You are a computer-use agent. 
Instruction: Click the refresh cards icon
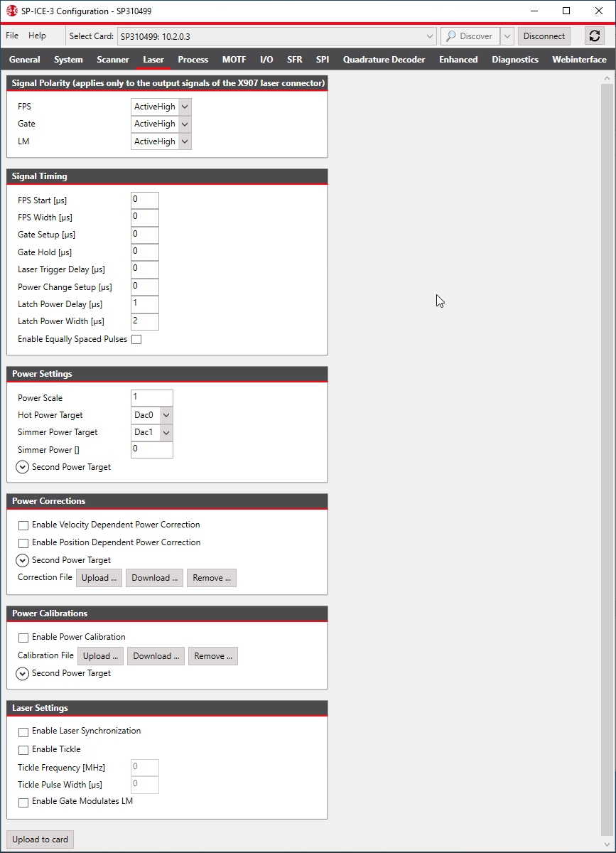pyautogui.click(x=595, y=36)
